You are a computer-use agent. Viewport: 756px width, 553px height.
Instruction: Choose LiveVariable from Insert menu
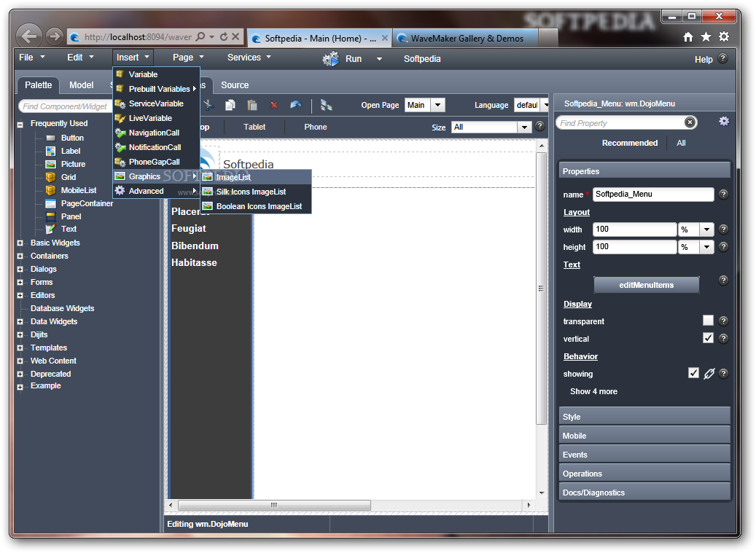(x=156, y=118)
